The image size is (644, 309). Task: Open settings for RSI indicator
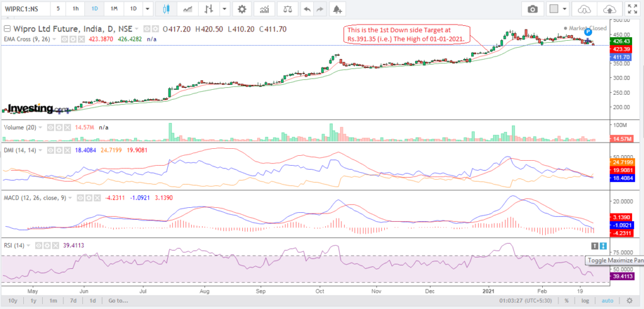47,246
